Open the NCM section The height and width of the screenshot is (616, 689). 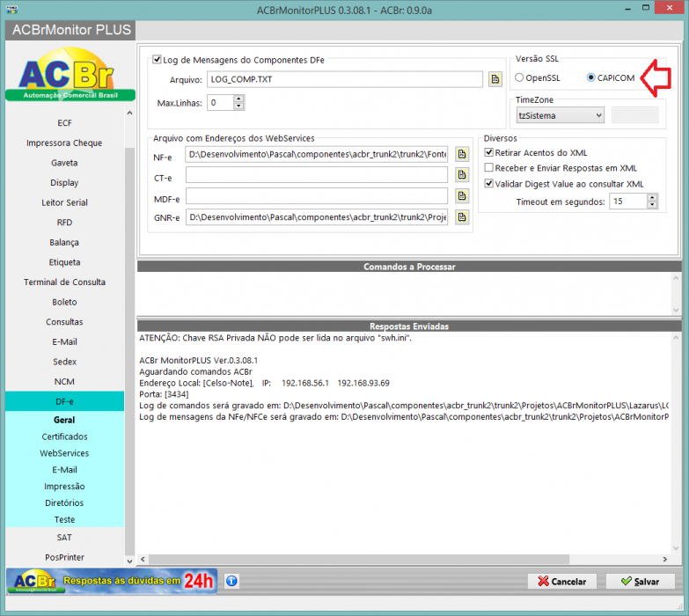(64, 382)
